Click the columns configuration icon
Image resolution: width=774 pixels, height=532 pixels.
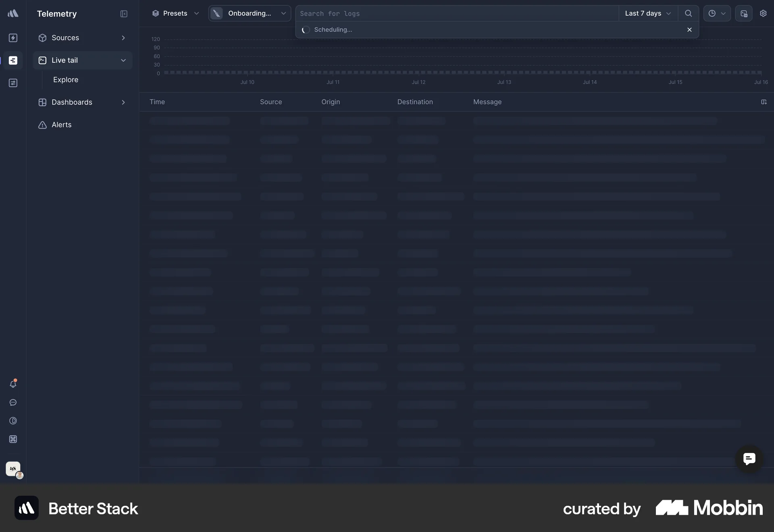click(x=764, y=102)
